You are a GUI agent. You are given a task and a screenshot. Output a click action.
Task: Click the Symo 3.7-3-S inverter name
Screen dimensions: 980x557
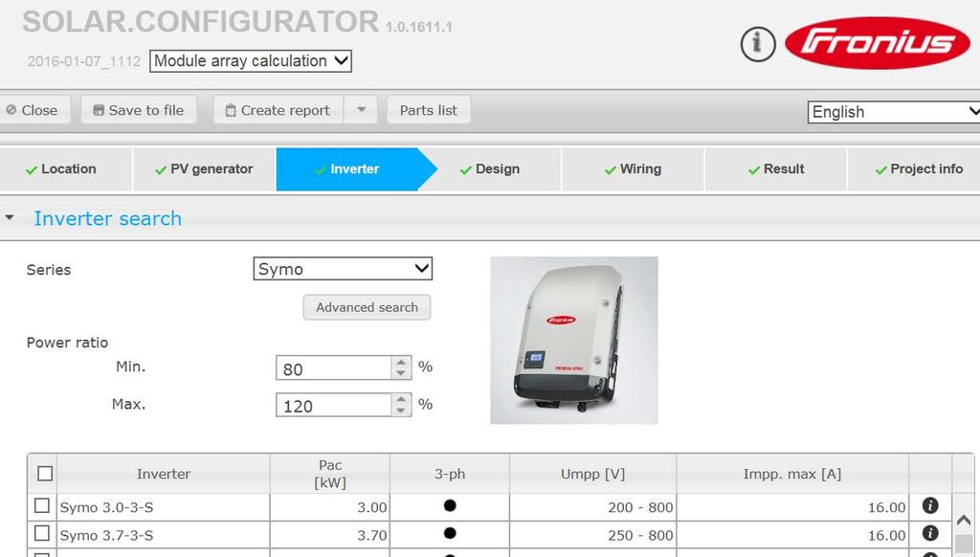click(x=106, y=536)
